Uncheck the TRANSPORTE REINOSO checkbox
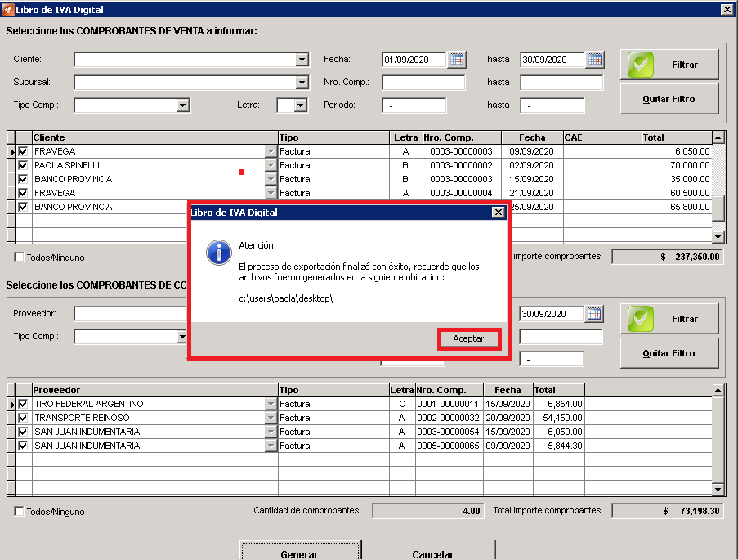The image size is (738, 560). pos(23,418)
